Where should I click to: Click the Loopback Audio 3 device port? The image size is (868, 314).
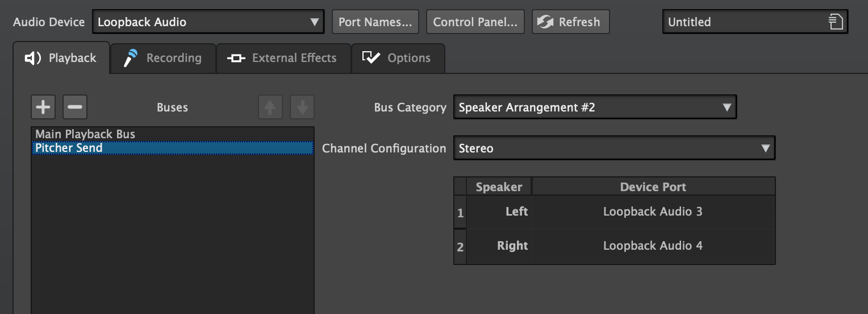653,212
